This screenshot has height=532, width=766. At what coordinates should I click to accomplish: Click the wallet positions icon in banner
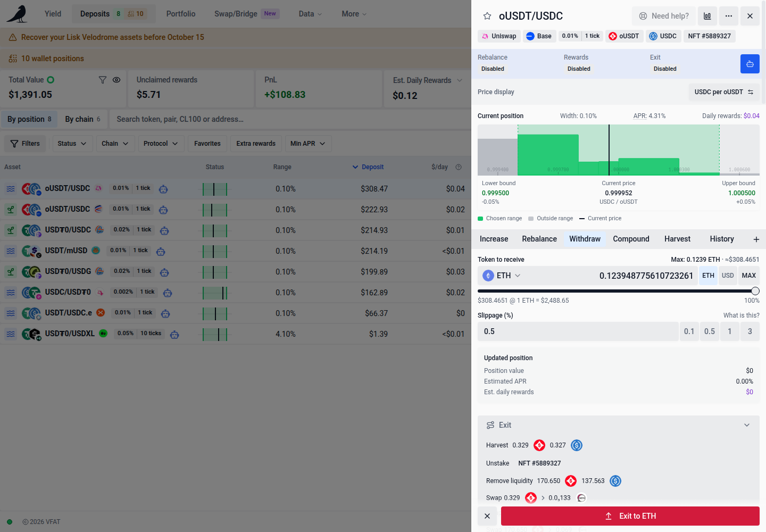point(12,59)
